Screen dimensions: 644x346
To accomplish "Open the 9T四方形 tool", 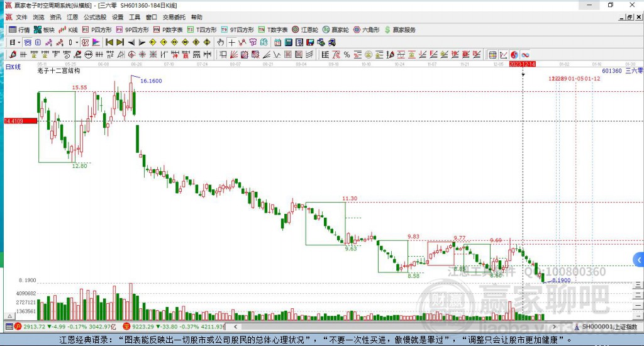I will point(237,30).
